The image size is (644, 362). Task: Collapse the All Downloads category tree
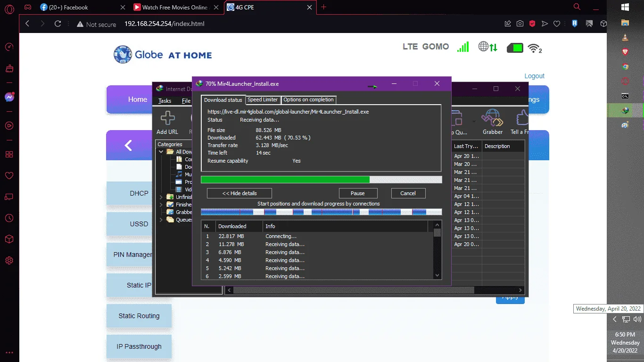point(161,152)
